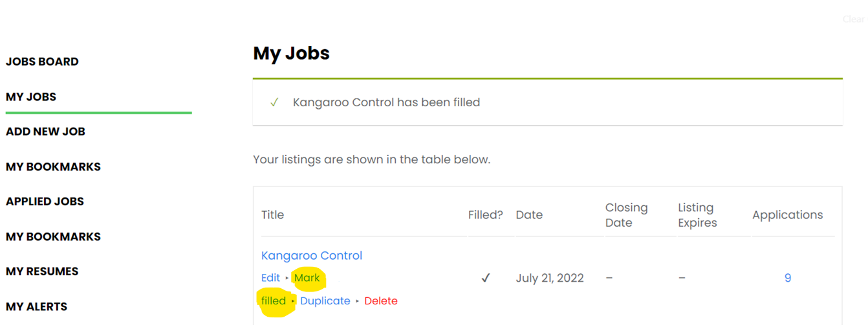This screenshot has height=329, width=868.
Task: Click the highlighted Mark filled link
Action: coord(307,278)
